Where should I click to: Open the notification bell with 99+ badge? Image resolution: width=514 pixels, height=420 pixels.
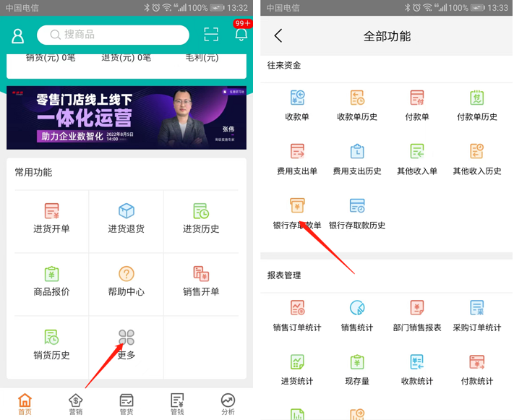(241, 33)
